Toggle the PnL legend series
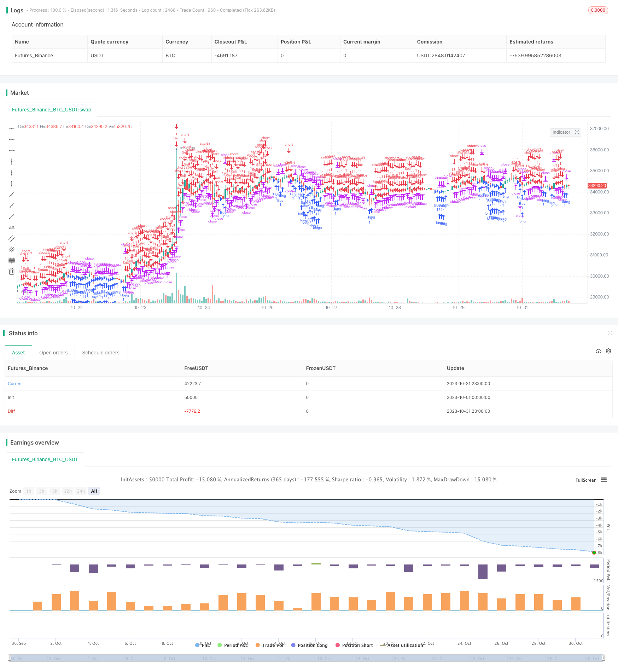 coord(203,645)
